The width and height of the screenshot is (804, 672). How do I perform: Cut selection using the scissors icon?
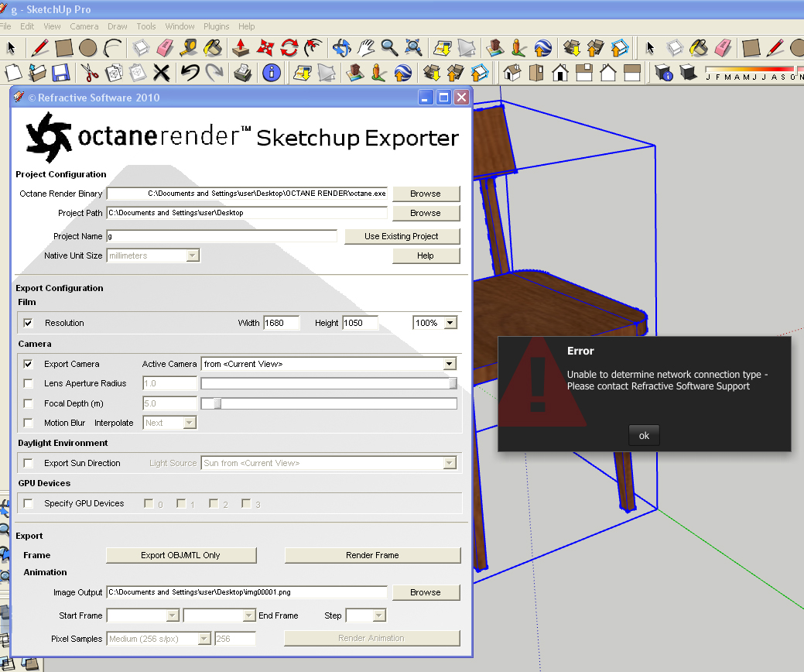pyautogui.click(x=90, y=72)
